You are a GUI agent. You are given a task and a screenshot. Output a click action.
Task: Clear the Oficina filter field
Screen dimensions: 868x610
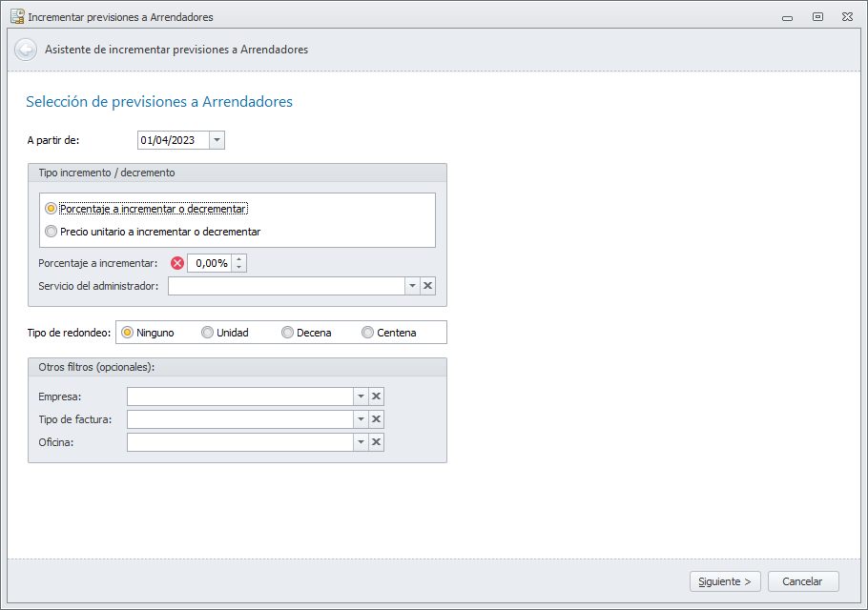point(377,442)
